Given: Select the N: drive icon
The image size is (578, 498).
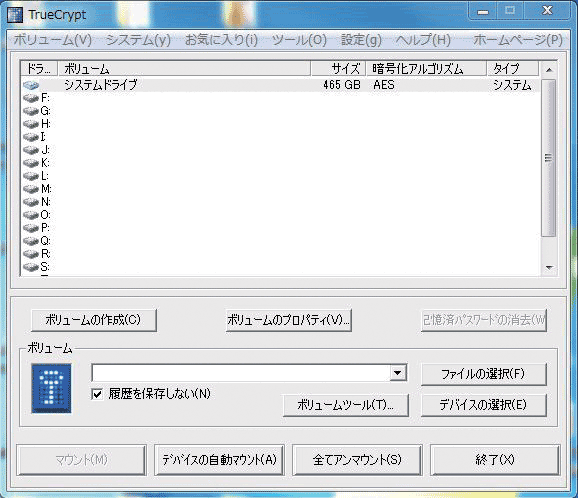Looking at the screenshot, I should [31, 202].
